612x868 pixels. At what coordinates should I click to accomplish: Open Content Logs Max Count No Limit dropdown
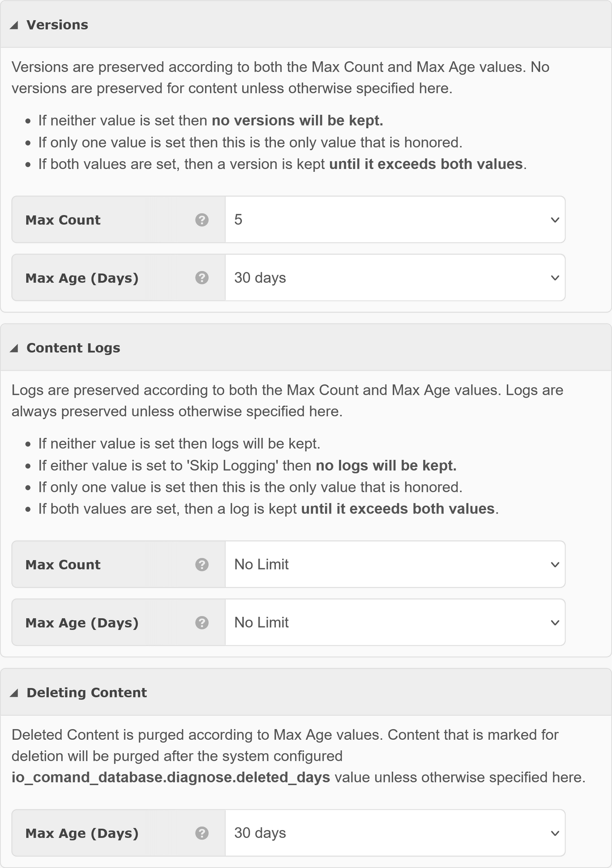tap(395, 565)
